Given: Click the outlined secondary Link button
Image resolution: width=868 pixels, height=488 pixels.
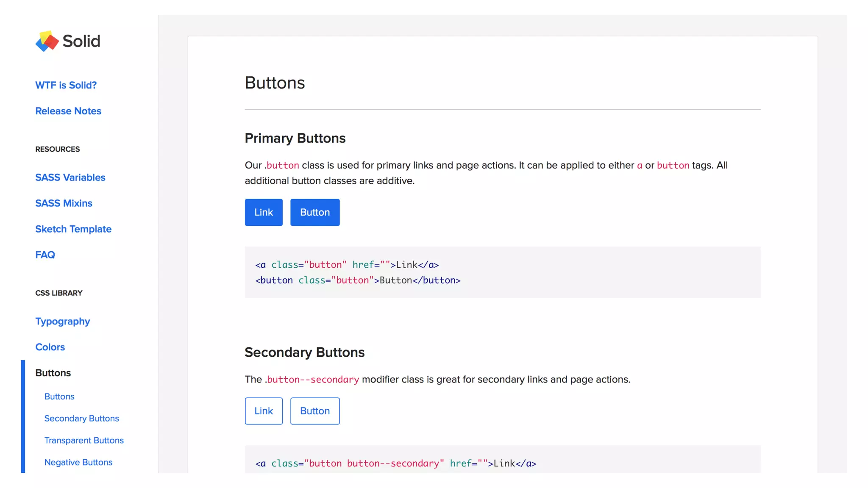Looking at the screenshot, I should pos(264,411).
